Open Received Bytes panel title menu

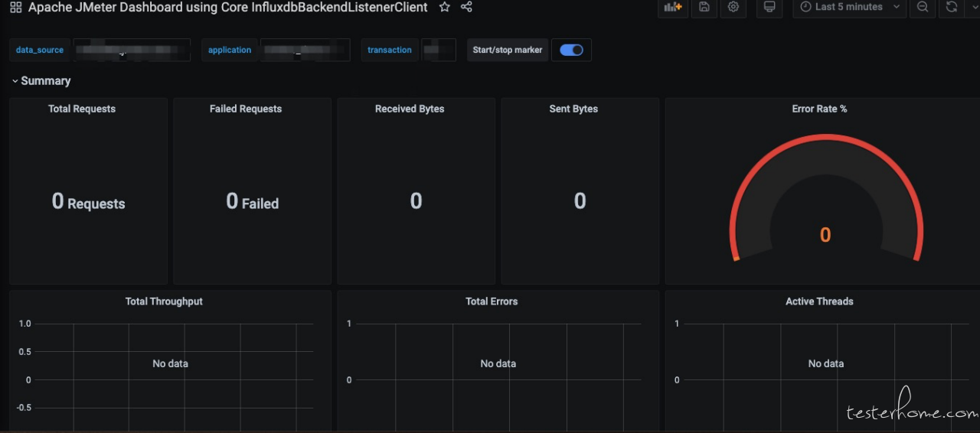pos(410,109)
